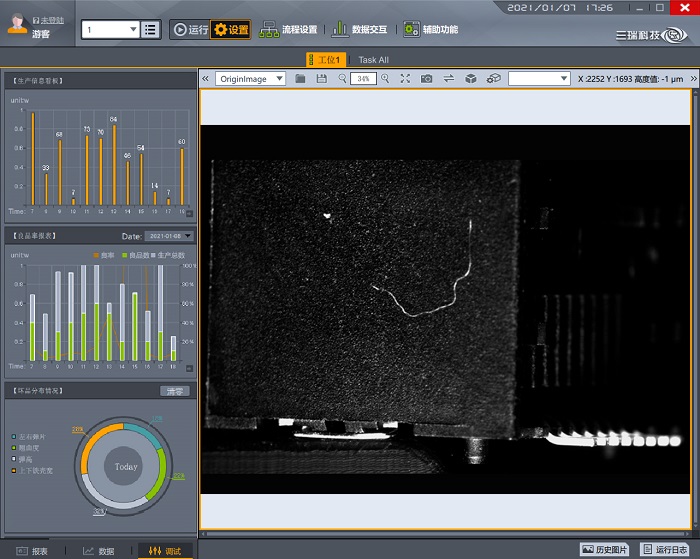This screenshot has height=559, width=700.
Task: Zoom in using the plus magnifier icon
Action: tap(385, 78)
